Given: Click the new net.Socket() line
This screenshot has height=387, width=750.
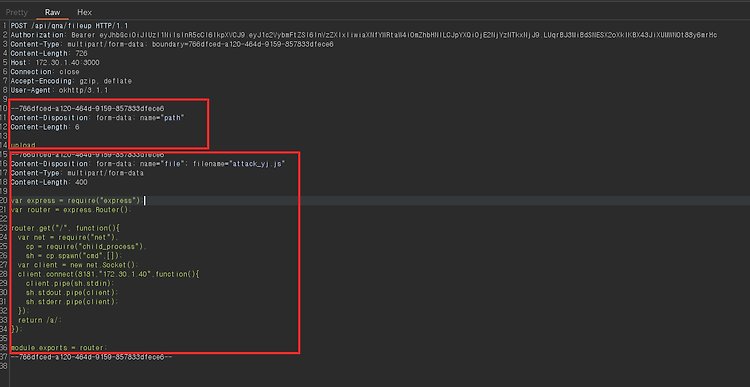Looking at the screenshot, I should [x=78, y=265].
